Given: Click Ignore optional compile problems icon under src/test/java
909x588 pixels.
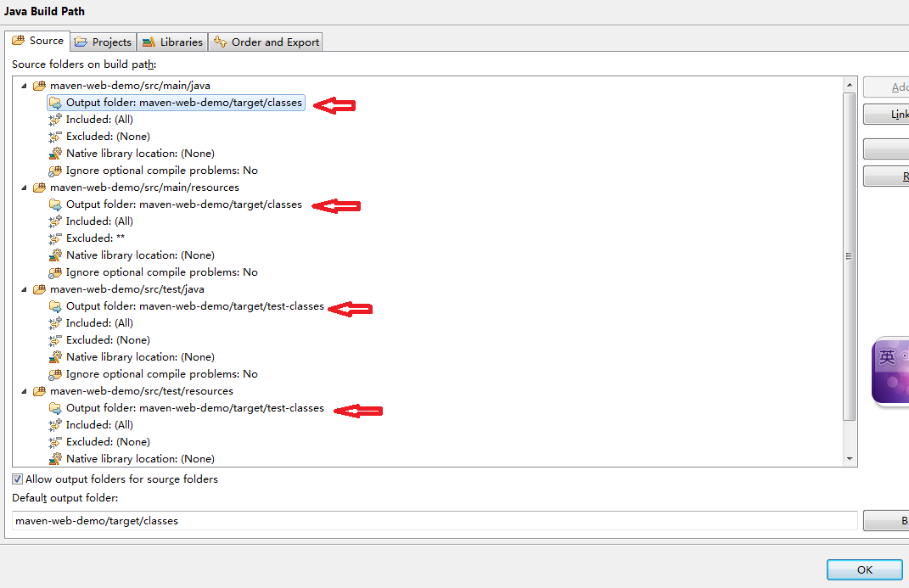Looking at the screenshot, I should click(x=55, y=374).
